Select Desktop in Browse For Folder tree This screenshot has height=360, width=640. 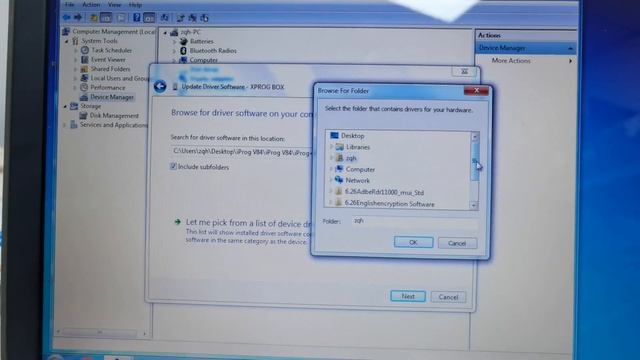point(353,136)
